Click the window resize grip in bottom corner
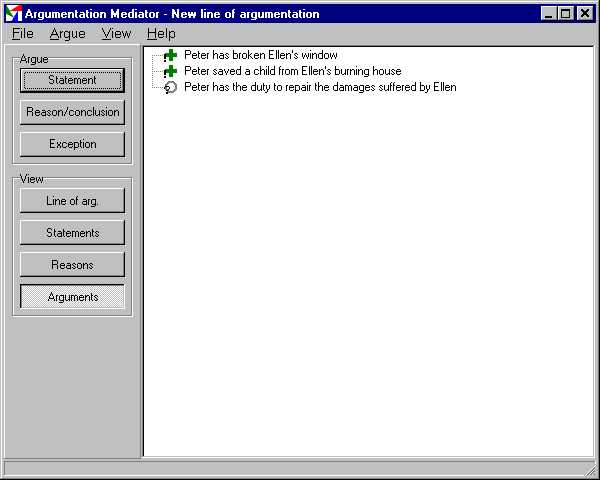Viewport: 600px width, 480px height. coord(590,470)
